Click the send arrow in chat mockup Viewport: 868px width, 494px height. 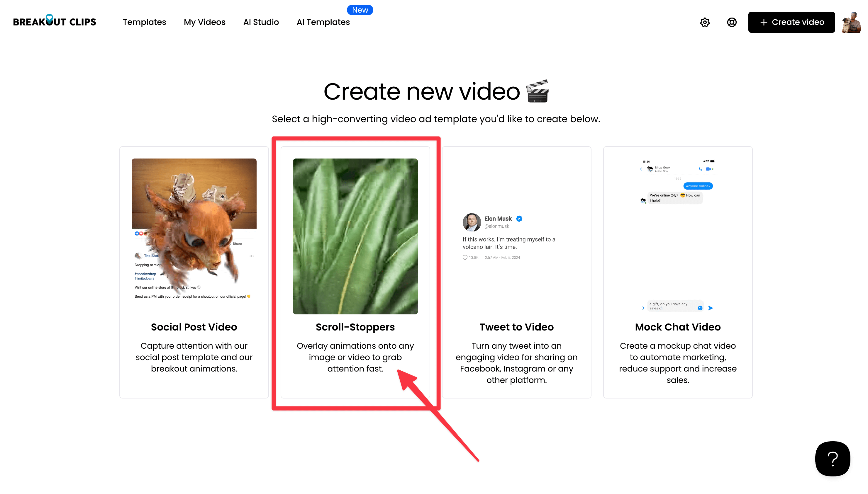coord(711,308)
